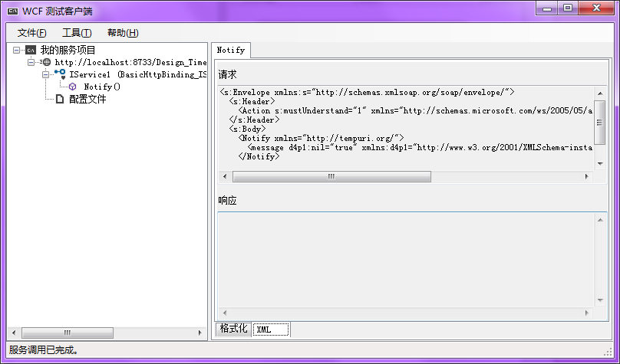Click inside the empty 响应 text box

pos(406,260)
